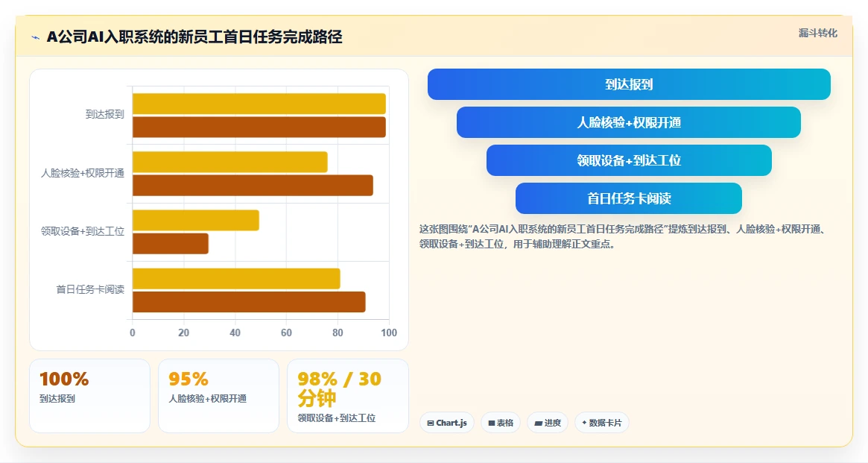868x463 pixels.
Task: Click the x-axis tick label 60
Action: coord(286,333)
